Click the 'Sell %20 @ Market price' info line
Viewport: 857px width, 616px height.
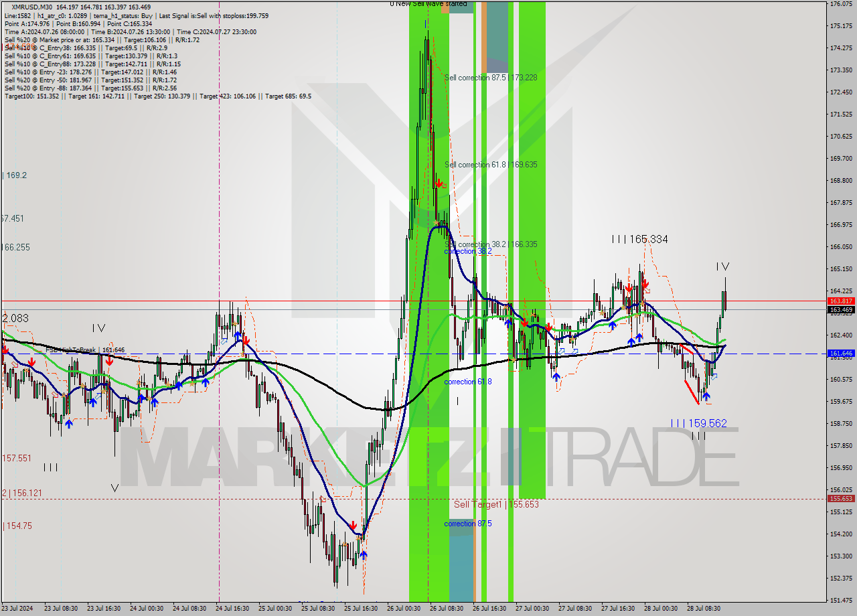(x=102, y=40)
